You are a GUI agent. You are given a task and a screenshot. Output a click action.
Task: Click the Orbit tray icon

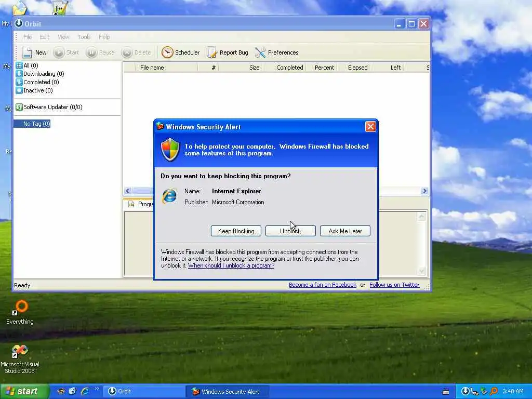click(x=465, y=392)
